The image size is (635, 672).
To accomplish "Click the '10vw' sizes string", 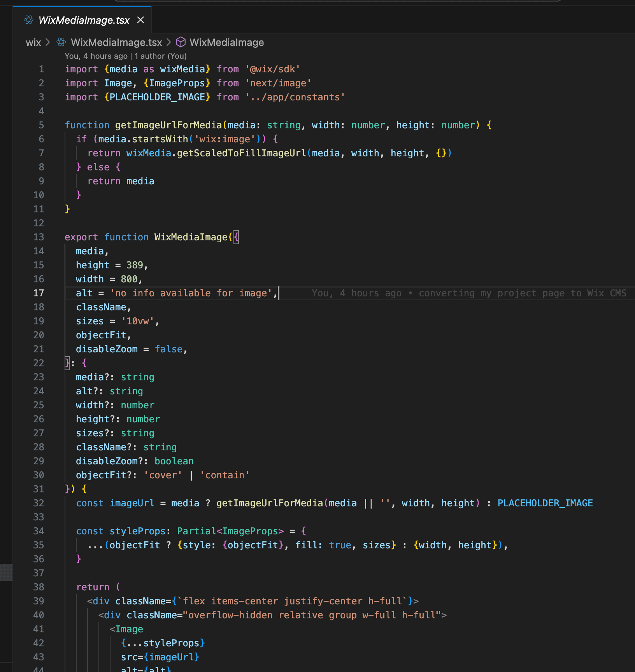I will pyautogui.click(x=138, y=321).
